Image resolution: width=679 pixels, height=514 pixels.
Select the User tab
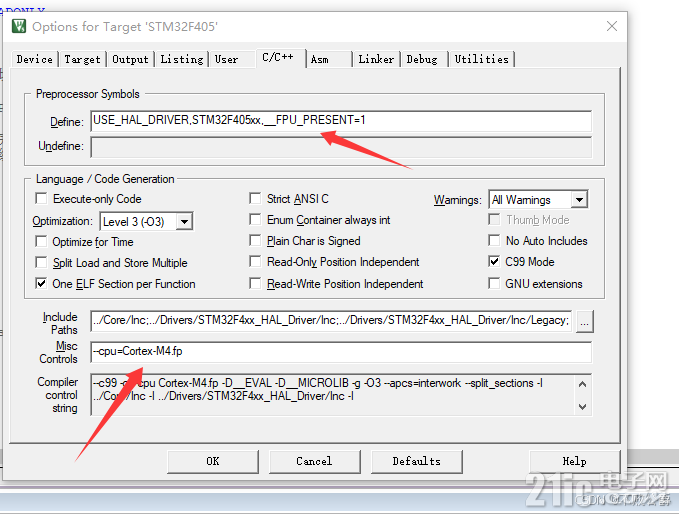(x=226, y=59)
